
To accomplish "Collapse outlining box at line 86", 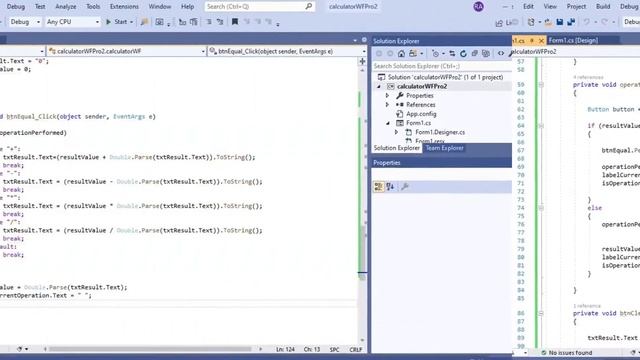I will [x=541, y=313].
